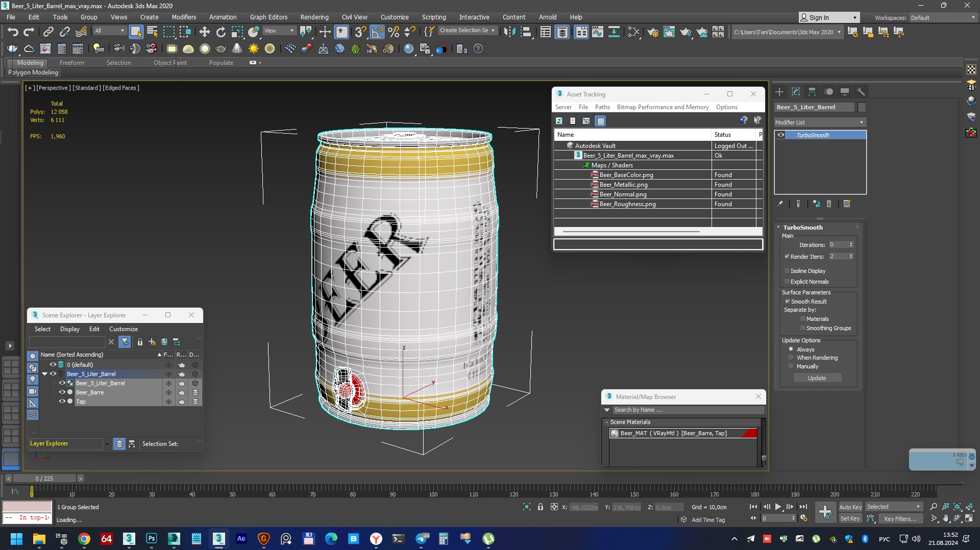Click the Auto Key button
Screen dimensions: 980x550
(x=850, y=507)
